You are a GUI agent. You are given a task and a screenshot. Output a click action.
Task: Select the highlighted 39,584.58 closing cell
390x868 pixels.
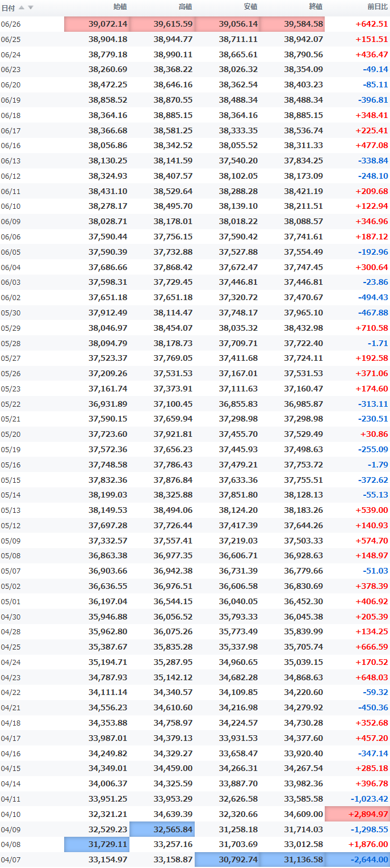pos(292,24)
